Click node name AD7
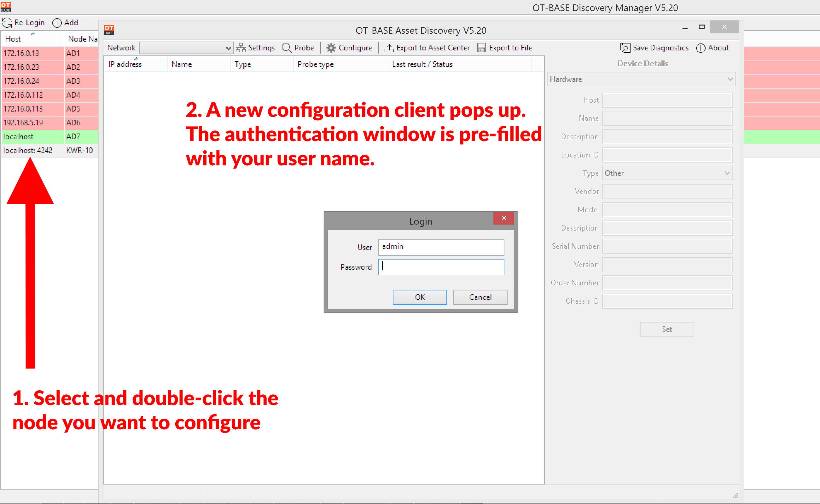This screenshot has width=820, height=504. click(73, 137)
